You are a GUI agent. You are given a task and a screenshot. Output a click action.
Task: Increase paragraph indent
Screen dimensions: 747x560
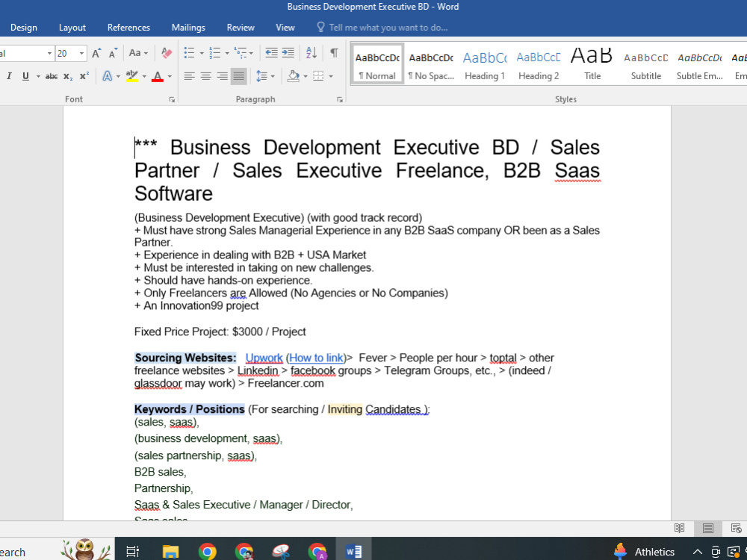point(288,53)
